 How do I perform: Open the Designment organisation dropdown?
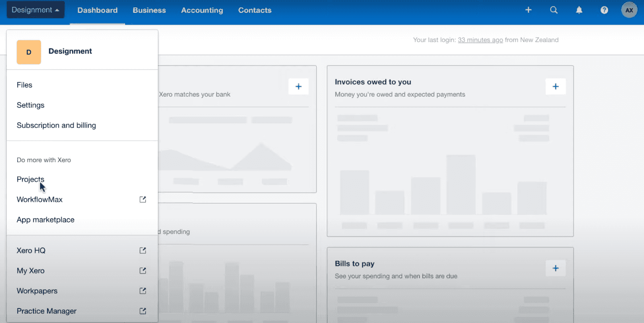coord(35,10)
